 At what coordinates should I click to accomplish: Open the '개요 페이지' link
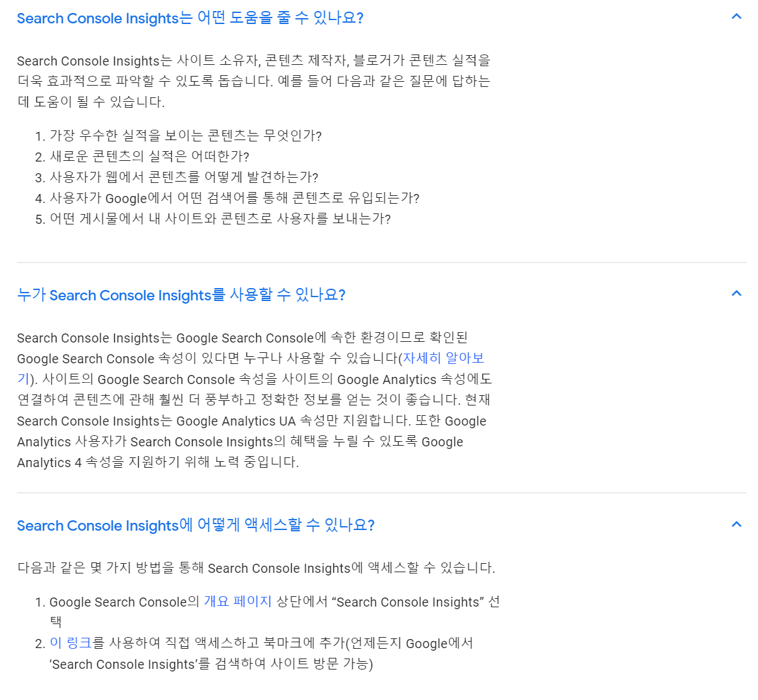238,601
